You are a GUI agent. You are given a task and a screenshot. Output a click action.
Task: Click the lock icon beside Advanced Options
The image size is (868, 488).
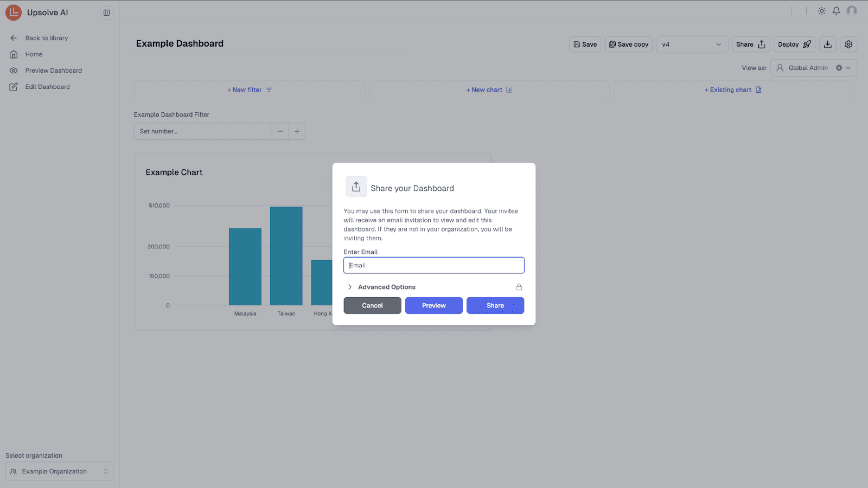(519, 286)
